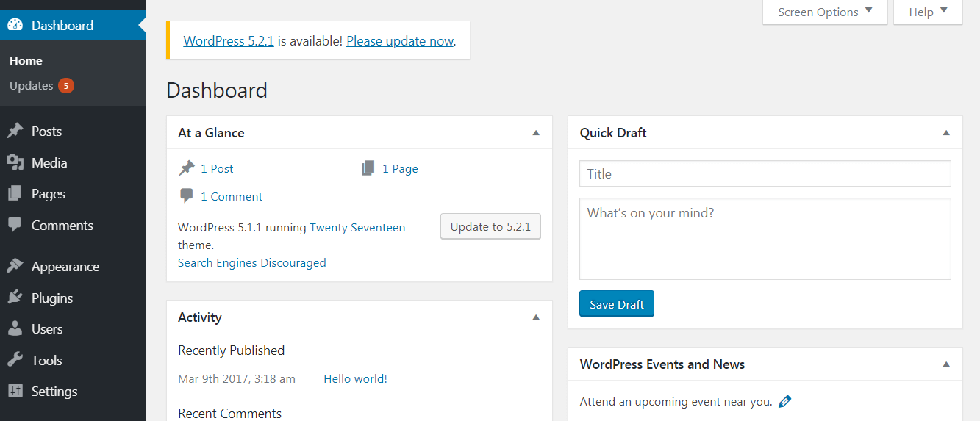Open the Users menu

tap(73, 328)
